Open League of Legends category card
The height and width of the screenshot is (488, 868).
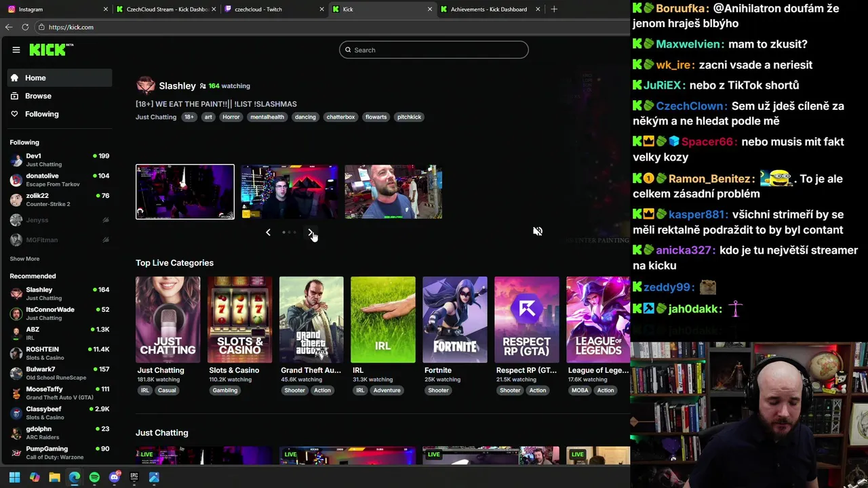pos(598,319)
